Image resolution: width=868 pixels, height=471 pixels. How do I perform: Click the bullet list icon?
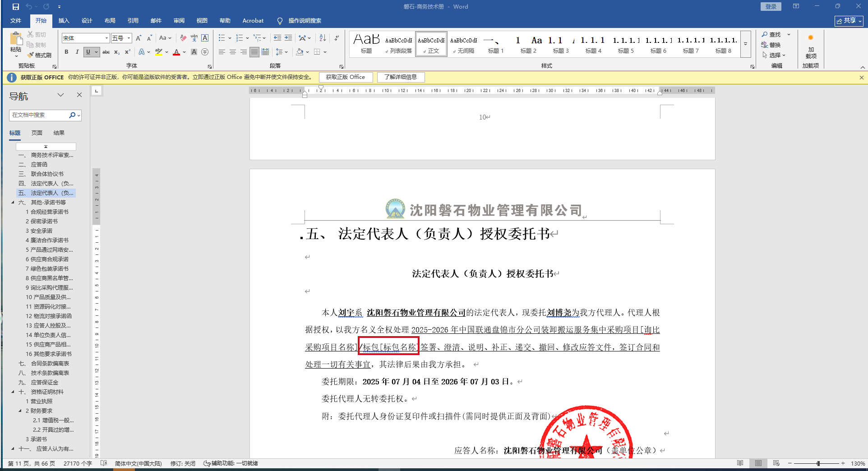[222, 38]
